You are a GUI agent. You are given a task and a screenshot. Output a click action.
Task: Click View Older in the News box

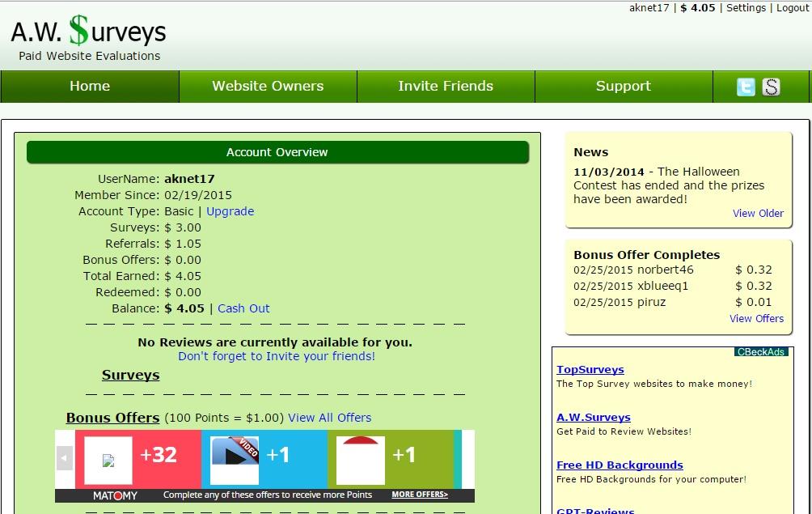pyautogui.click(x=758, y=214)
